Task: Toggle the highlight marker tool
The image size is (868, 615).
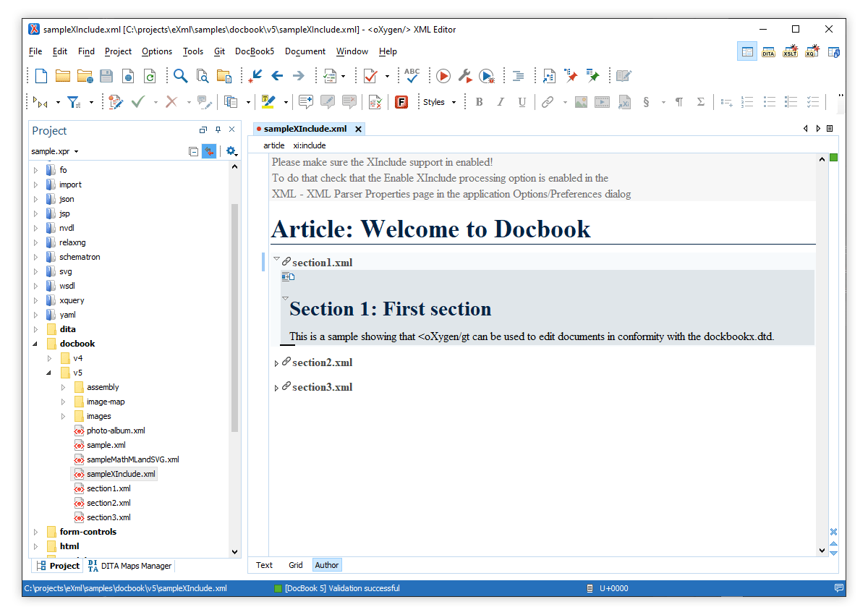Action: click(268, 102)
